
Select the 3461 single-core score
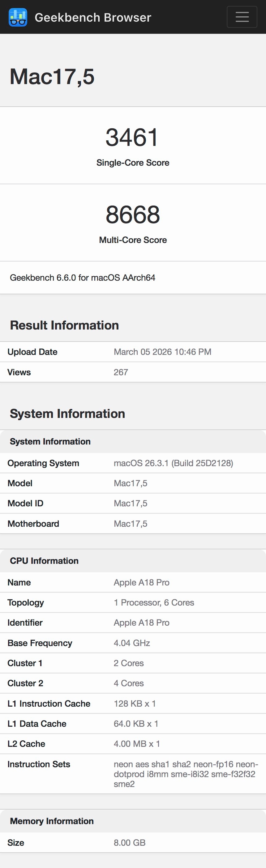click(x=132, y=137)
